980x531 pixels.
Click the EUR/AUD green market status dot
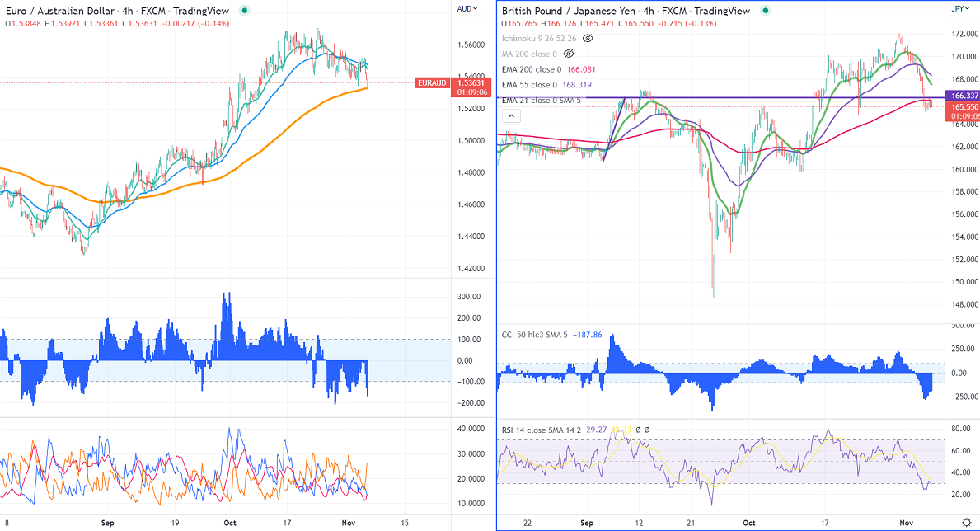[245, 11]
